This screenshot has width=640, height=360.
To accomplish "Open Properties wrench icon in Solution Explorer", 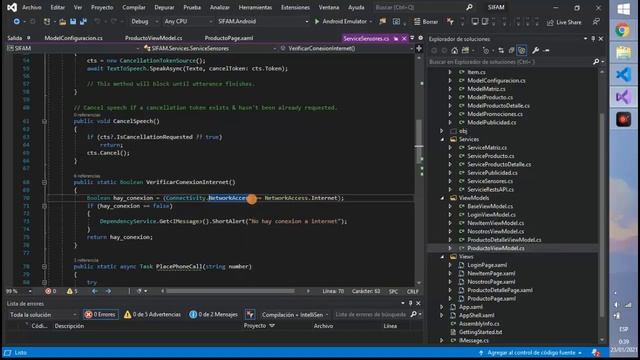I will 536,51.
